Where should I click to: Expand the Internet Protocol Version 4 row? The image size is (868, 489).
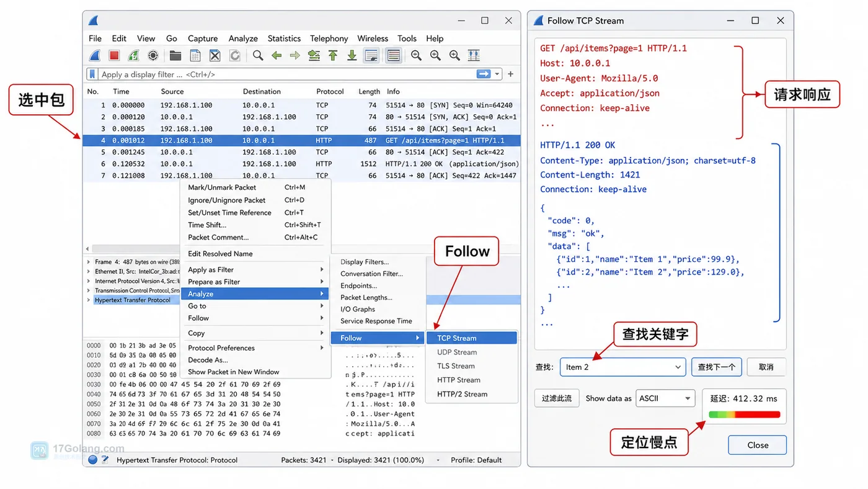[89, 281]
